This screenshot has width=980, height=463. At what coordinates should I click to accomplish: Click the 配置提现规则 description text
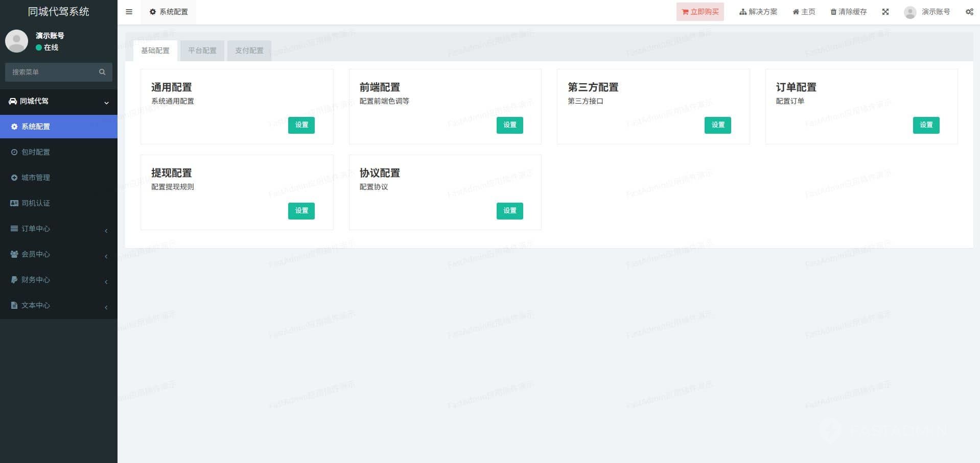[173, 187]
